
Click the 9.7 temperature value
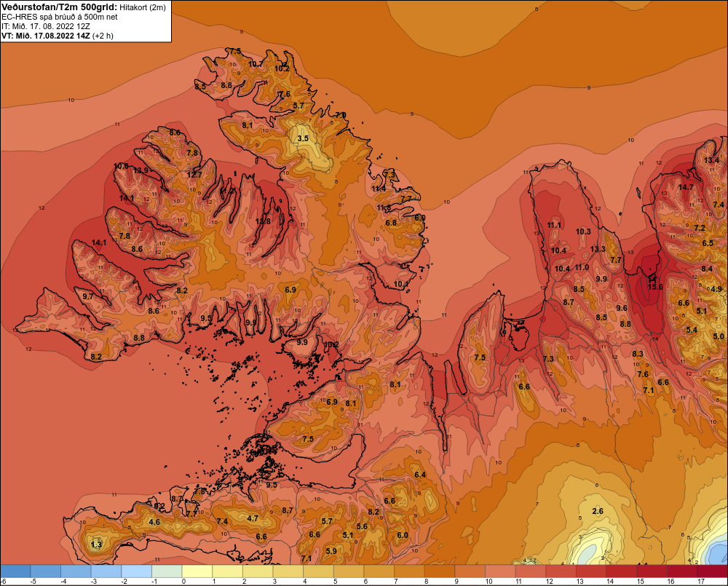click(88, 296)
